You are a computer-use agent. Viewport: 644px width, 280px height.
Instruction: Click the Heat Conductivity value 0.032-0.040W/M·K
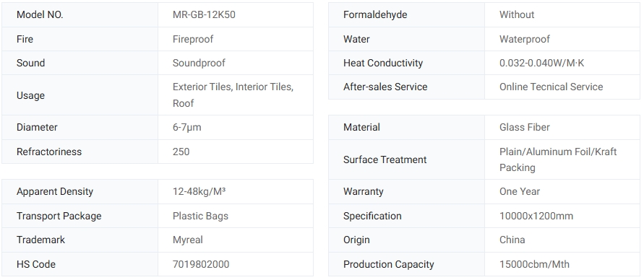click(x=542, y=63)
